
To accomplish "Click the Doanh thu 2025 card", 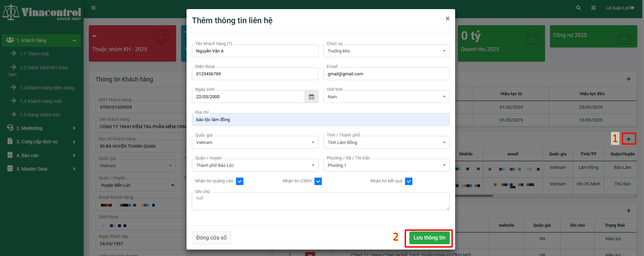I will pyautogui.click(x=501, y=43).
